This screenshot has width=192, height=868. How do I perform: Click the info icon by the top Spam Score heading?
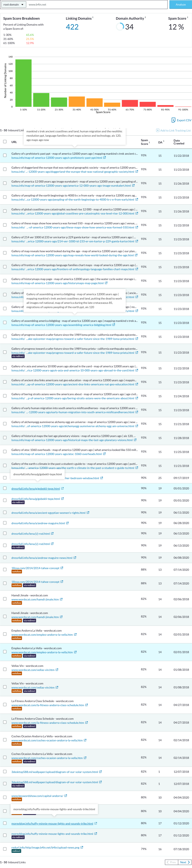click(x=187, y=17)
